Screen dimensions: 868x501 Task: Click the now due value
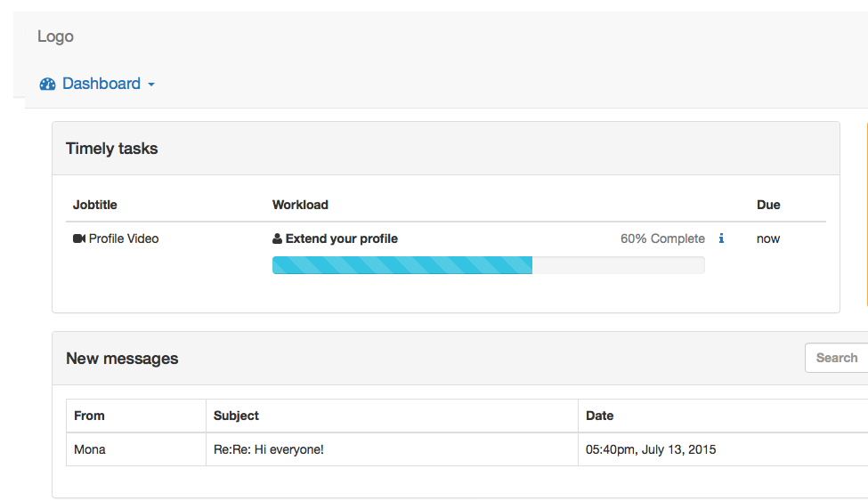tap(768, 239)
